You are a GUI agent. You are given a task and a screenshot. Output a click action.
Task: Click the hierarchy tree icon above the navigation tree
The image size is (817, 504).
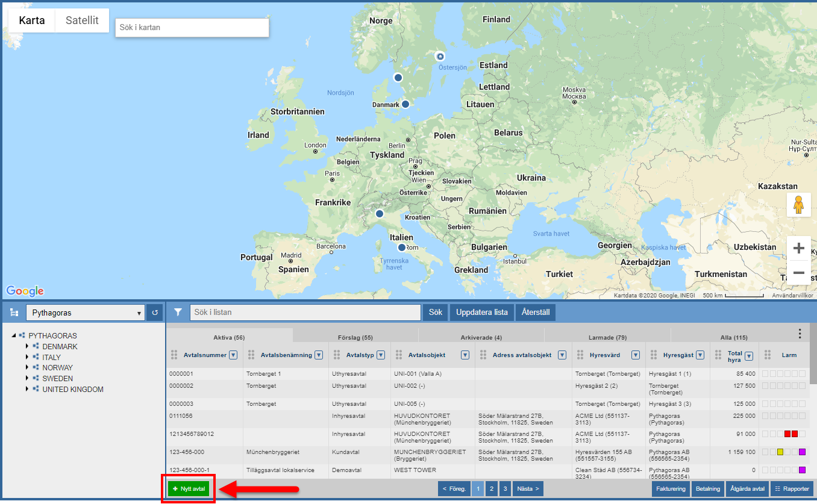[x=14, y=313]
